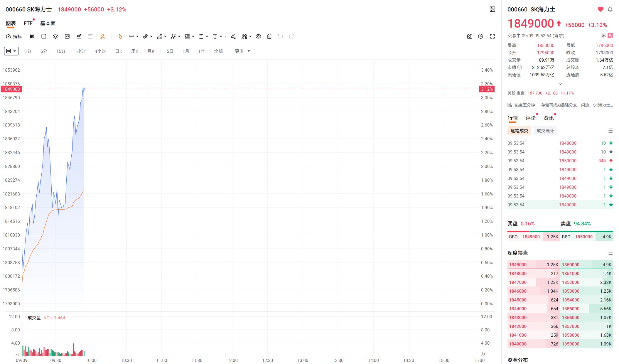This screenshot has width=619, height=364.
Task: Choose the 日K timeframe
Action: 119,51
